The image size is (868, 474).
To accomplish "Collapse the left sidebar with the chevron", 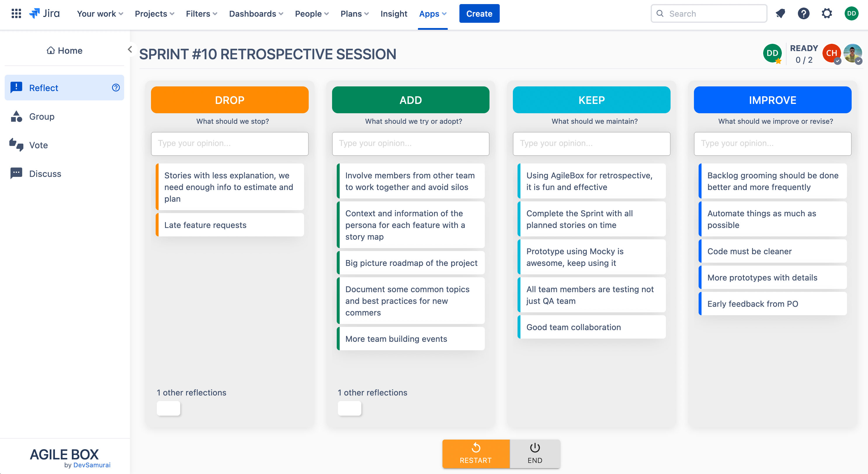I will click(130, 49).
